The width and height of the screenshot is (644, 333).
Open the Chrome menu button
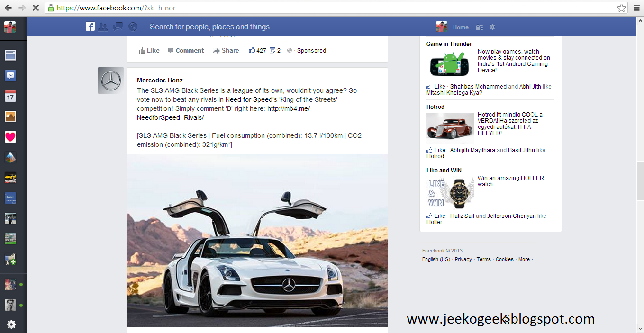pyautogui.click(x=636, y=8)
